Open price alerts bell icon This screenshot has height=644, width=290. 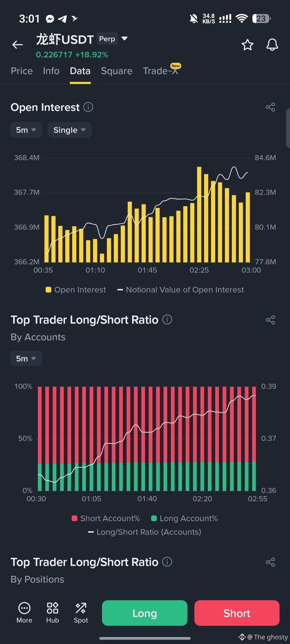272,45
